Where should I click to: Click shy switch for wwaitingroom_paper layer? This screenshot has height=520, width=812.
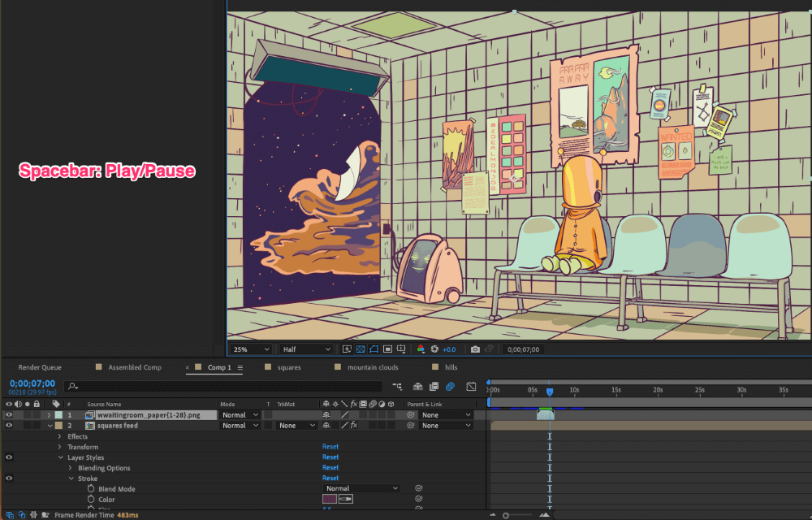tap(326, 415)
